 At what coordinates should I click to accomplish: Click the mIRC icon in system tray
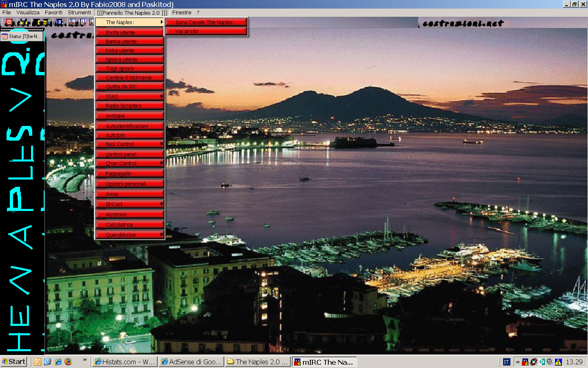tap(526, 362)
